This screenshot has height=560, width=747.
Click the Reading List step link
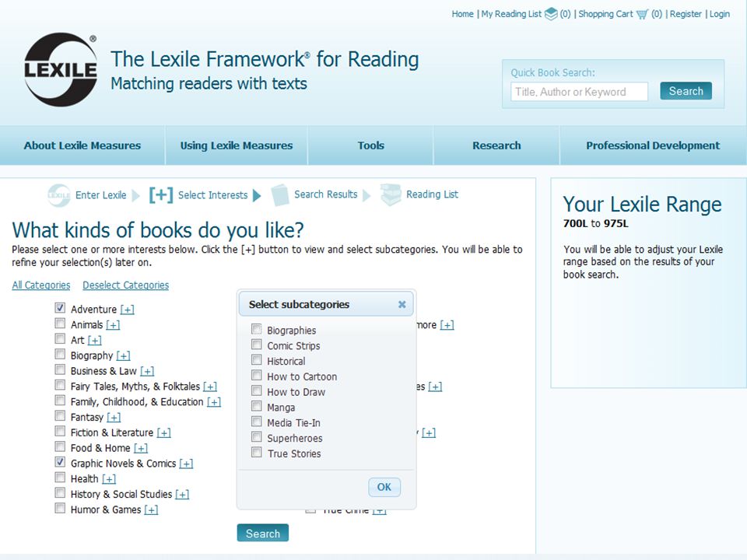432,194
